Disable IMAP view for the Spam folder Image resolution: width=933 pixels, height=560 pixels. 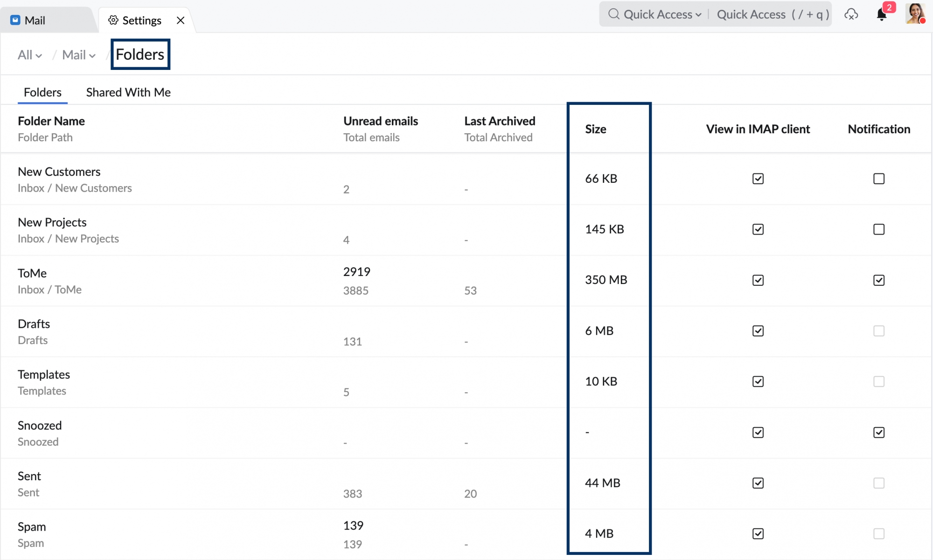click(x=758, y=533)
